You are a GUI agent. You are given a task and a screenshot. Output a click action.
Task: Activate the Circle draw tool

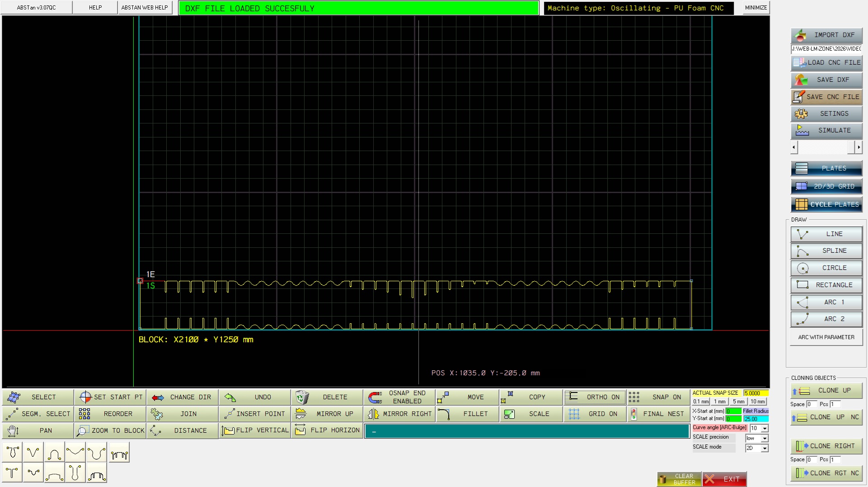click(826, 268)
